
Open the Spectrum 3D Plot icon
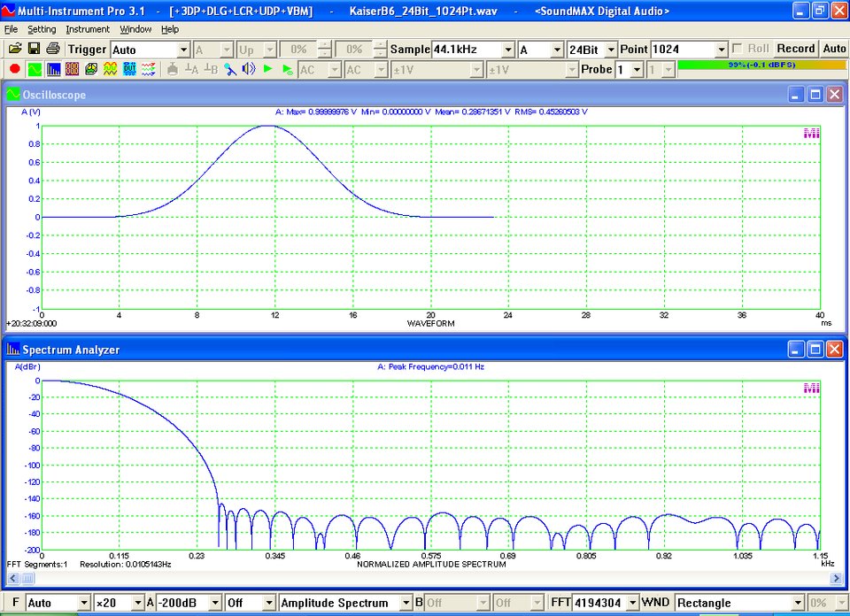91,69
